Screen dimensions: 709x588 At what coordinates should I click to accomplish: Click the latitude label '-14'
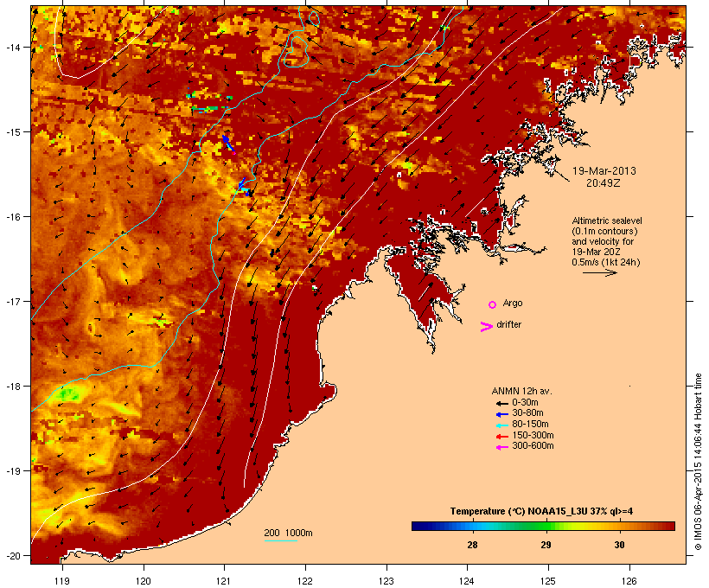pos(13,48)
